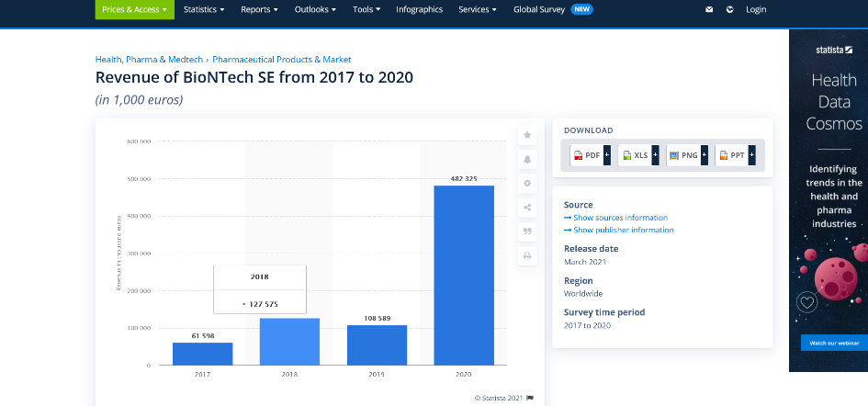The height and width of the screenshot is (406, 868).
Task: Click the PDF file icon
Action: (579, 155)
